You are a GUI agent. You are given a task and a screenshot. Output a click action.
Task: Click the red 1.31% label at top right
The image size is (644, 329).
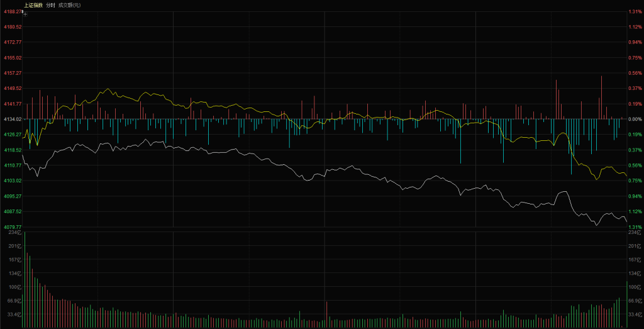click(634, 11)
